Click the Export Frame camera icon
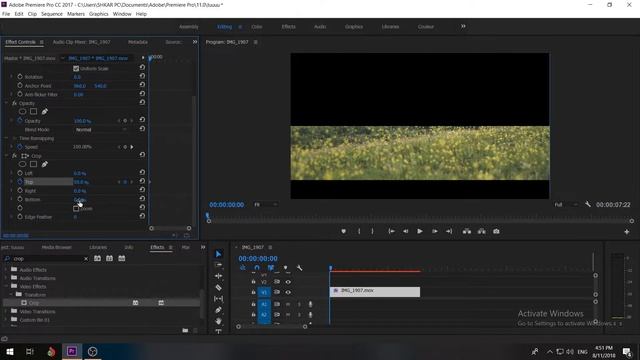 [496, 231]
